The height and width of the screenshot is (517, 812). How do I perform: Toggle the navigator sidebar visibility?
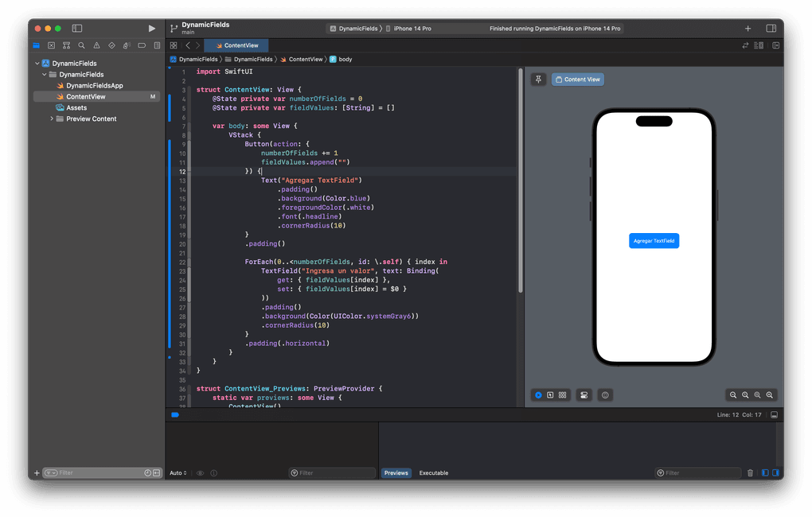pos(77,29)
